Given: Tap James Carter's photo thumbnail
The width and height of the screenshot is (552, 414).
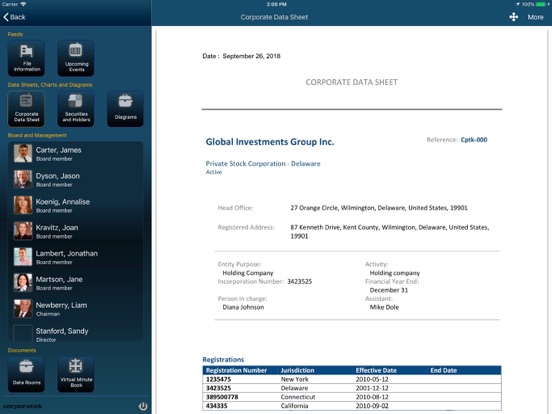Looking at the screenshot, I should pyautogui.click(x=23, y=153).
